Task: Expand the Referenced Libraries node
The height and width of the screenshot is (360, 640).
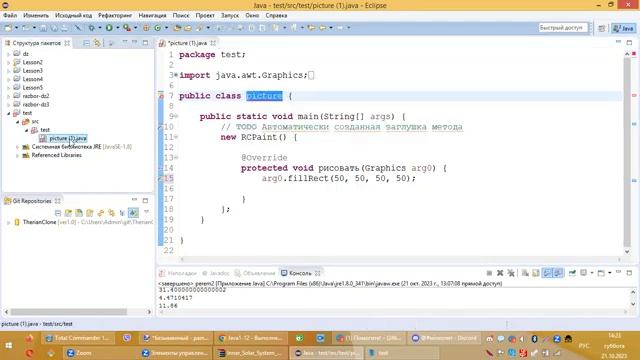Action: point(18,156)
